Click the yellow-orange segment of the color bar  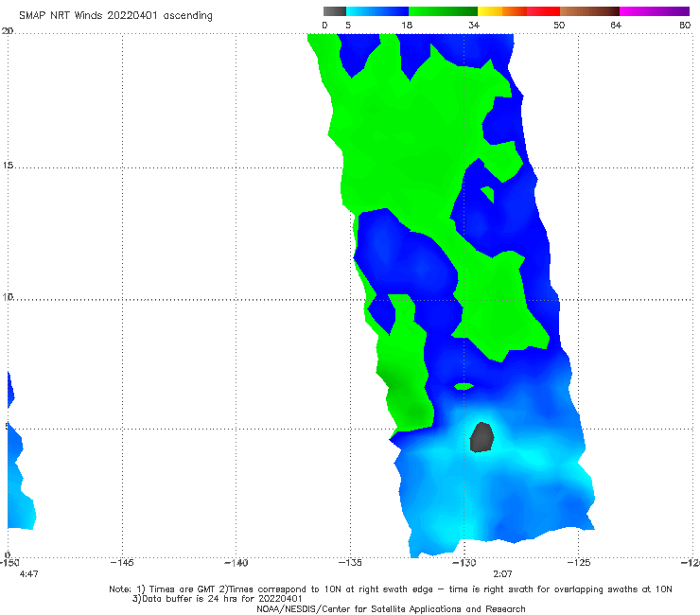click(502, 11)
